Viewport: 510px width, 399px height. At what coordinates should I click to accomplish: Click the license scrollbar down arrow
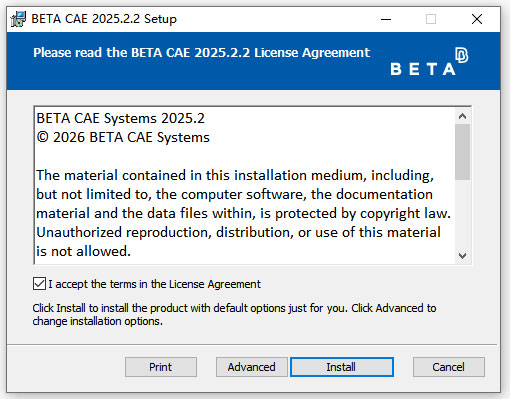click(x=462, y=256)
